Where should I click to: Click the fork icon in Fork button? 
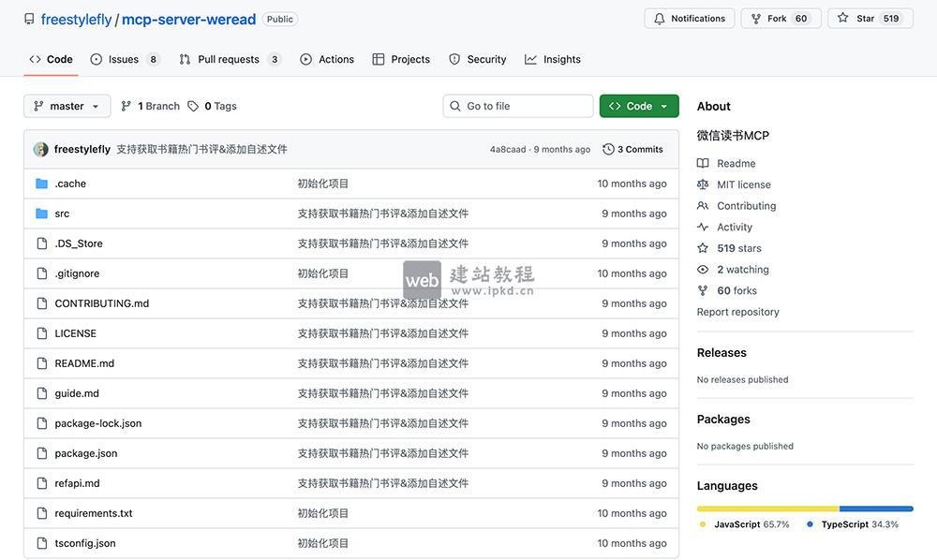(x=756, y=19)
